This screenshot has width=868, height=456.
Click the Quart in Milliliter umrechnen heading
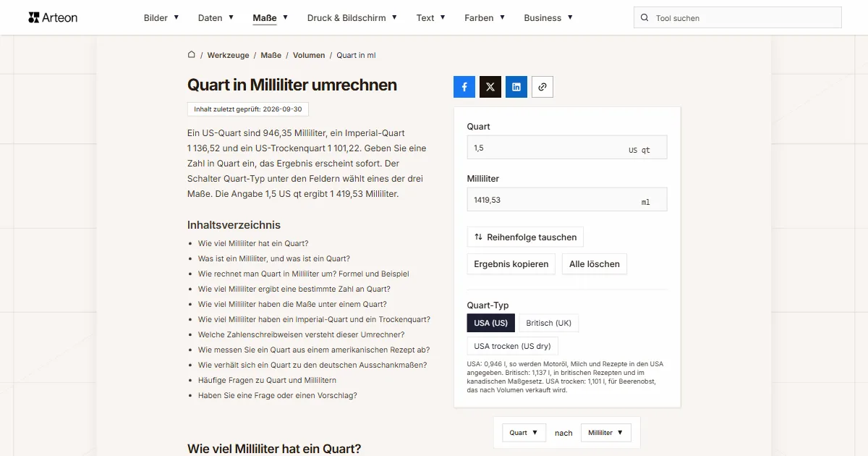click(x=292, y=85)
